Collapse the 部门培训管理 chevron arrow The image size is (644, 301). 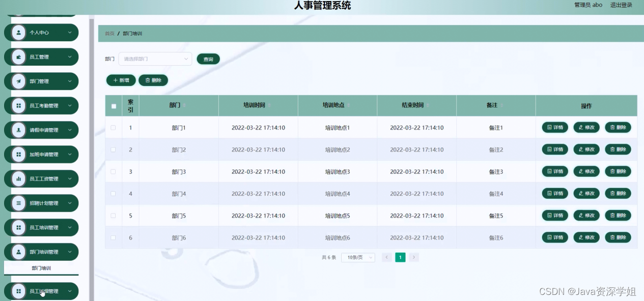point(70,252)
